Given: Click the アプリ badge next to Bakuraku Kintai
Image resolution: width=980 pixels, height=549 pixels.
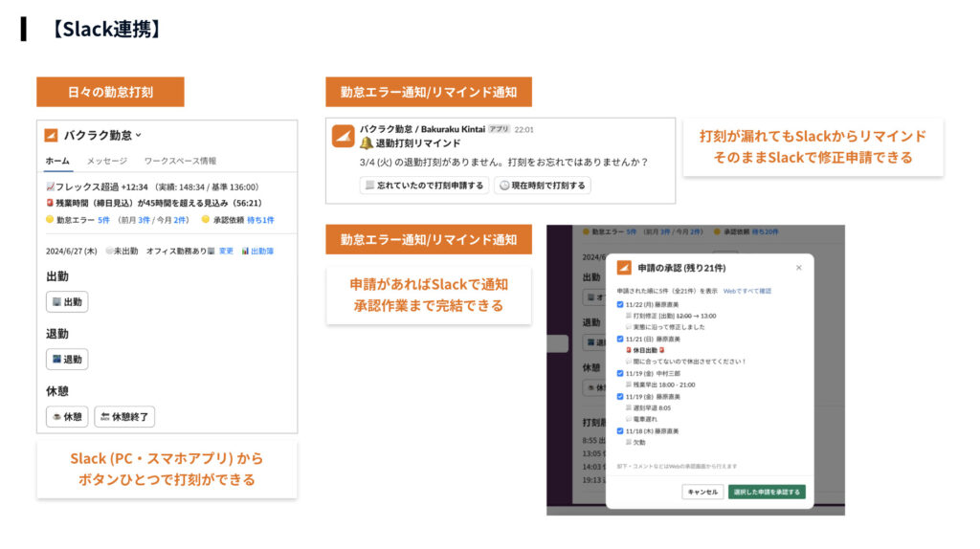Looking at the screenshot, I should pyautogui.click(x=499, y=129).
